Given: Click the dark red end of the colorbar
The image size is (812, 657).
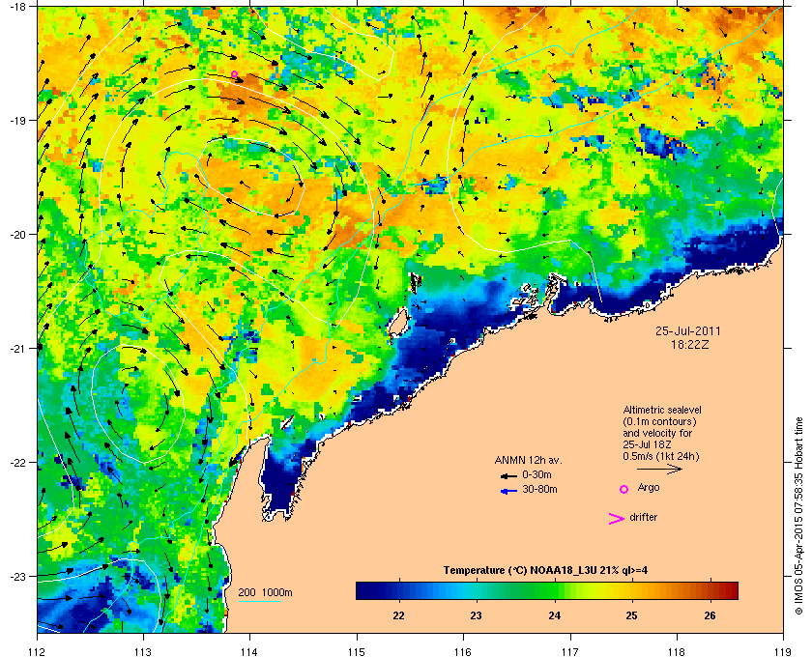Looking at the screenshot, I should (731, 590).
